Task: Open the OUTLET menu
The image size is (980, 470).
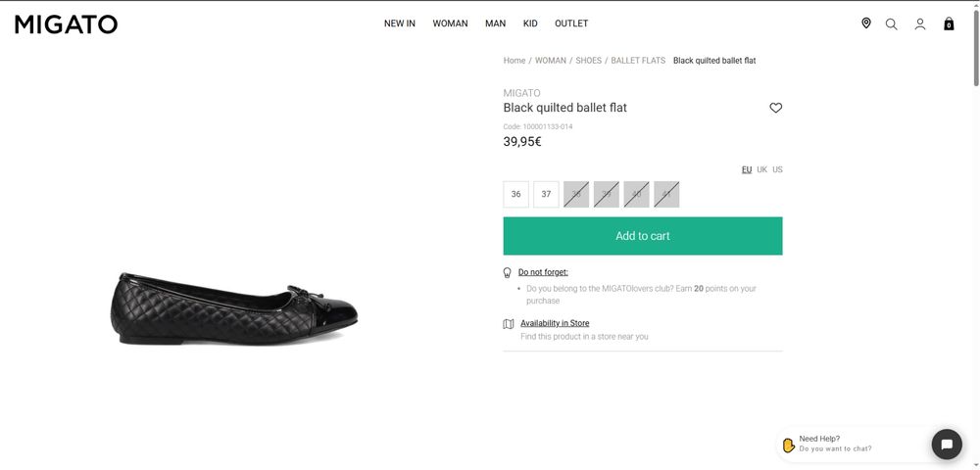Action: tap(571, 23)
